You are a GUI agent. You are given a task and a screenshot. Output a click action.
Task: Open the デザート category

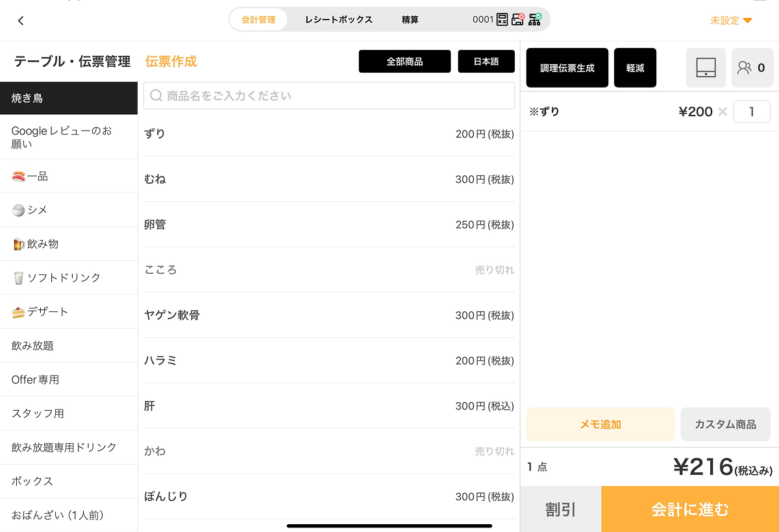point(69,311)
